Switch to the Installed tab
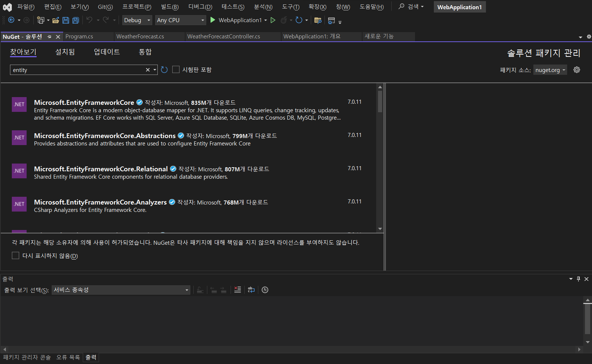Viewport: 592px width, 364px height. [65, 52]
